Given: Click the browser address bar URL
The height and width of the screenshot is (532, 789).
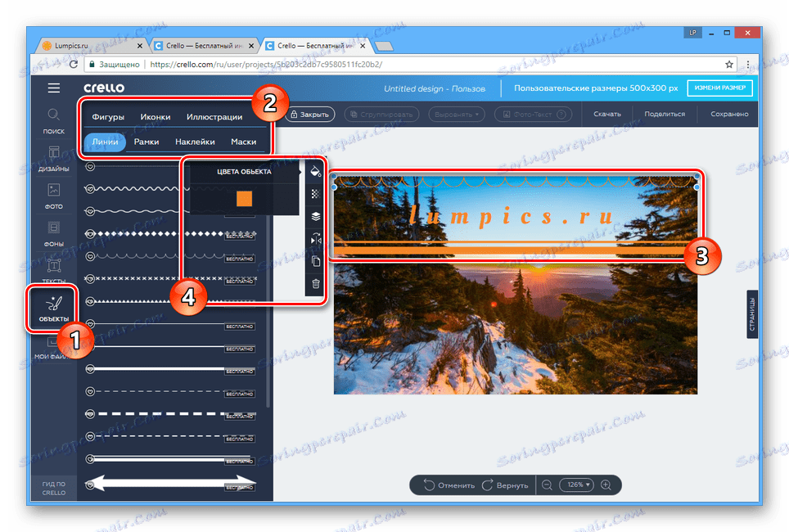Looking at the screenshot, I should click(x=266, y=65).
